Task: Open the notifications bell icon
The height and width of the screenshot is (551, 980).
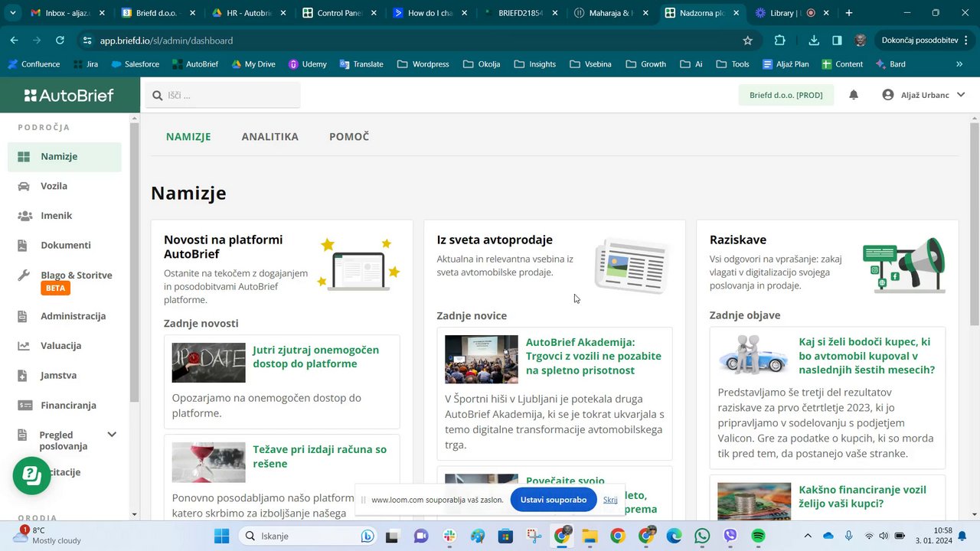Action: coord(854,95)
